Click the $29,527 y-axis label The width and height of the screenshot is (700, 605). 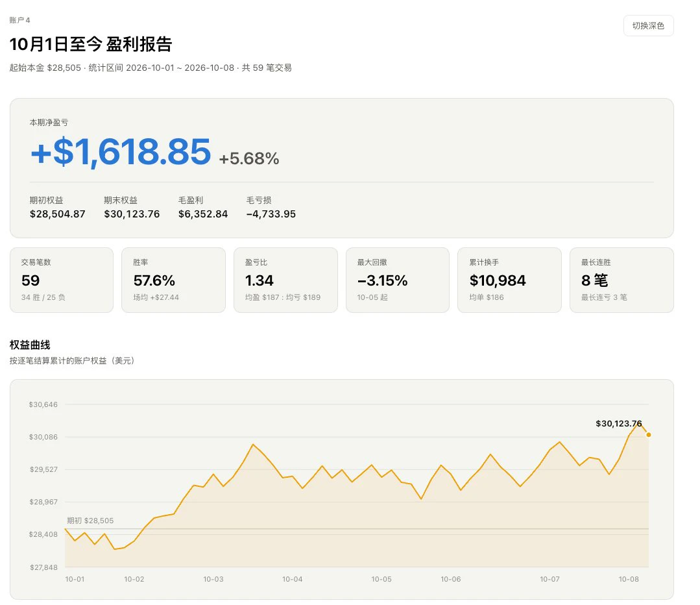pyautogui.click(x=43, y=469)
